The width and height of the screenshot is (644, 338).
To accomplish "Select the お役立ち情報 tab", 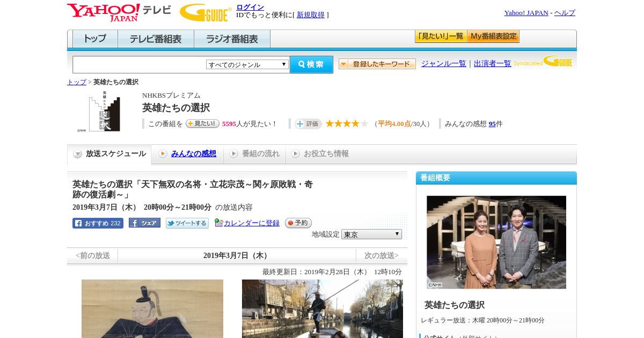I will pos(320,154).
